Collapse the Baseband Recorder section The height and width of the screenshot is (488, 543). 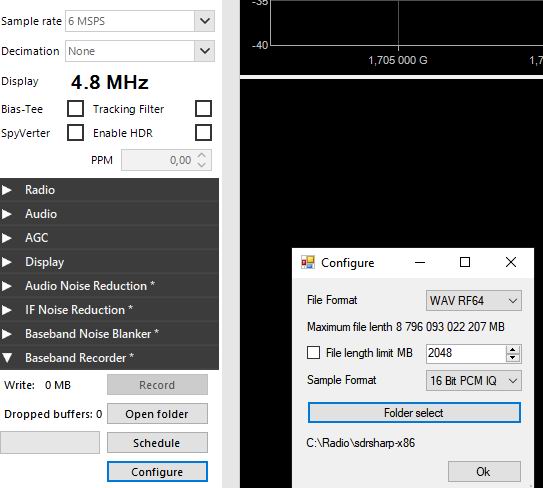(x=7, y=358)
